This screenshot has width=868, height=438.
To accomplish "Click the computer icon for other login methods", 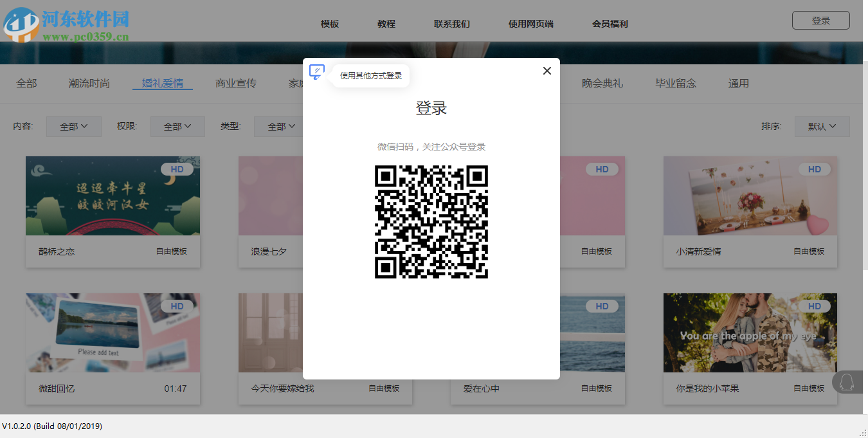I will tap(316, 71).
